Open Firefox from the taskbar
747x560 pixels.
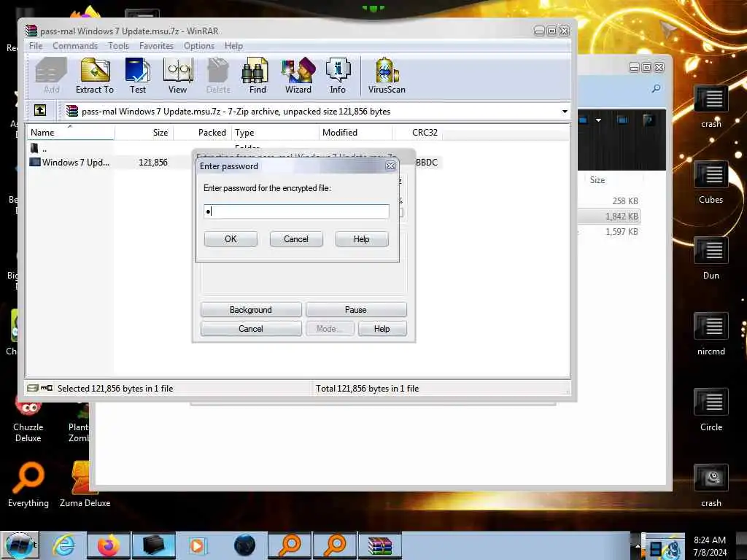click(x=108, y=545)
